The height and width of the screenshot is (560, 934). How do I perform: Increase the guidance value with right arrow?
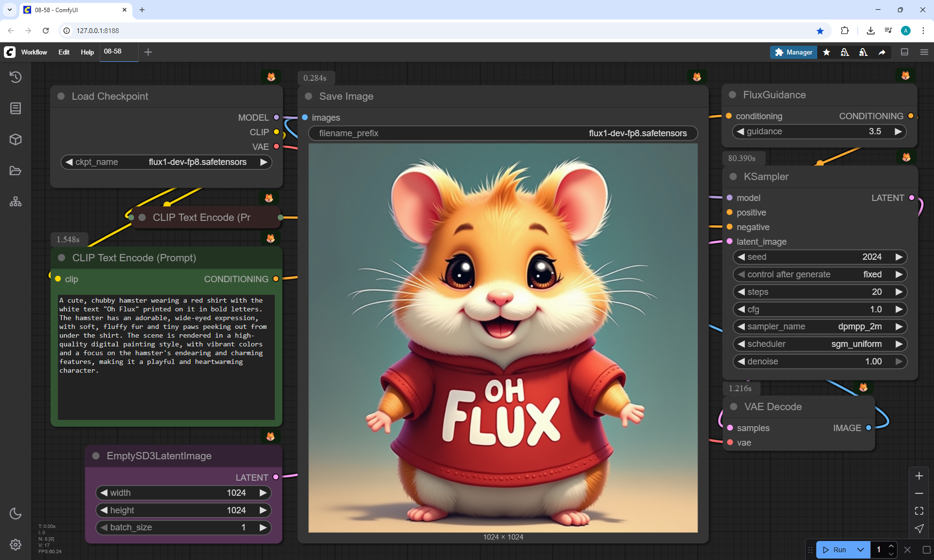pos(898,131)
